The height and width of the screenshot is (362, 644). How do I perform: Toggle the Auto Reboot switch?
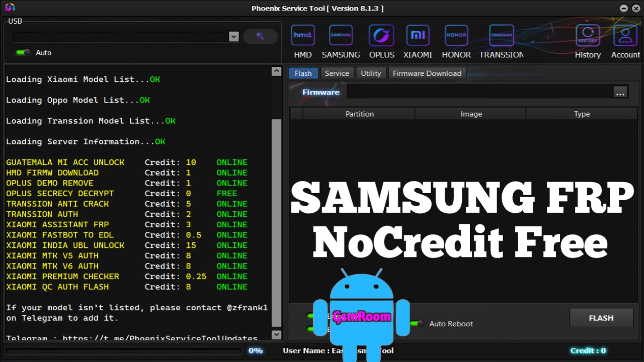(x=418, y=324)
